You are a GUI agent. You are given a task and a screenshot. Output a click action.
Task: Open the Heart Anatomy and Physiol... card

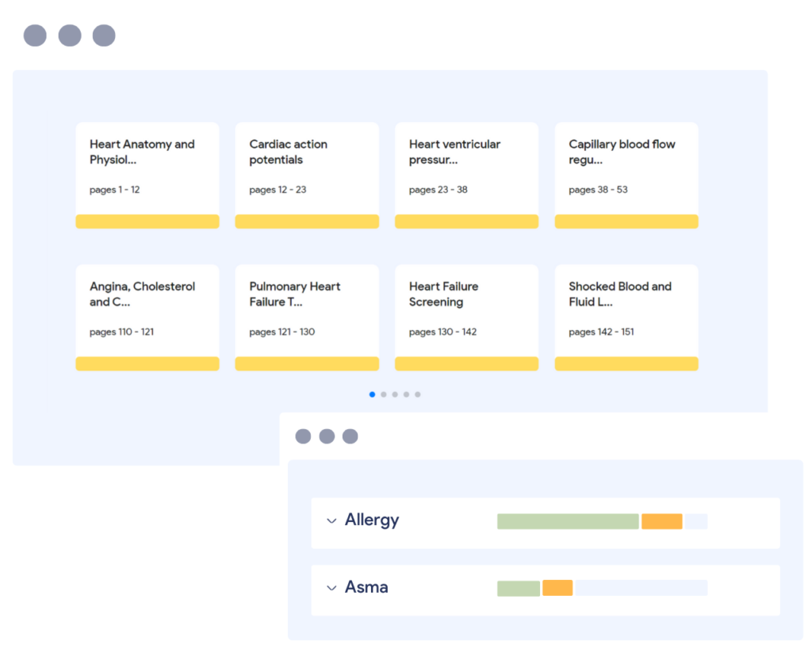point(147,167)
